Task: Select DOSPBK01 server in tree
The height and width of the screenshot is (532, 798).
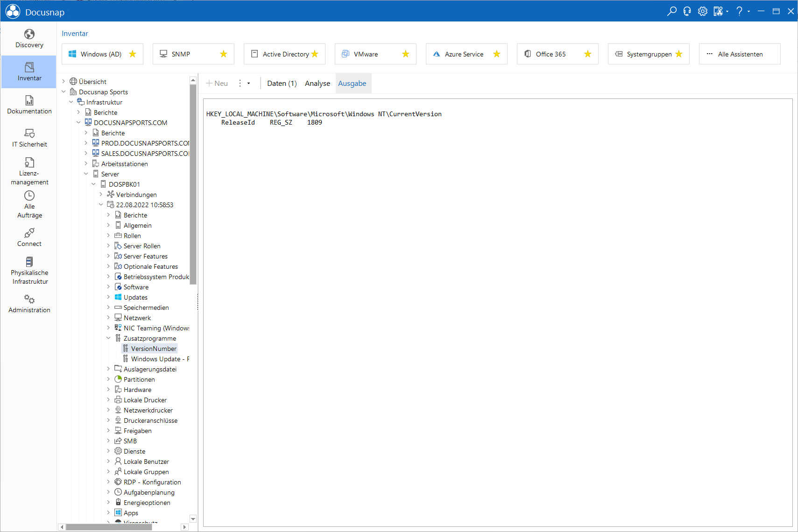Action: [x=124, y=184]
